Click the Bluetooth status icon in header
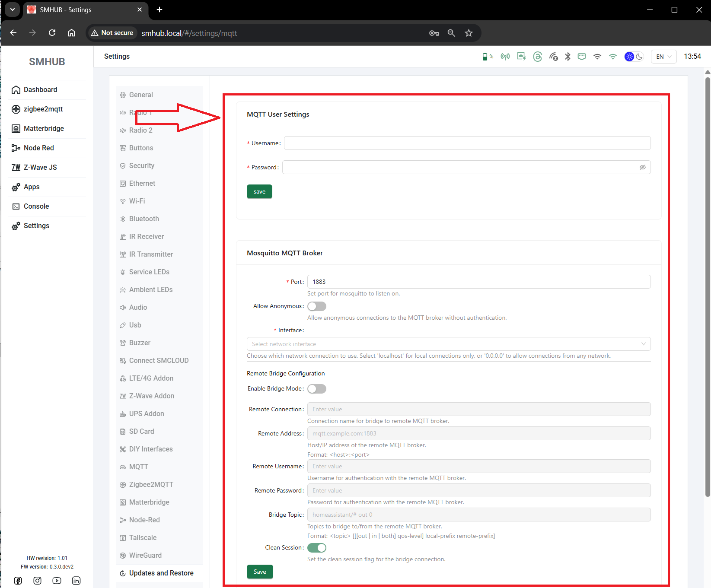Viewport: 711px width, 588px height. point(568,57)
